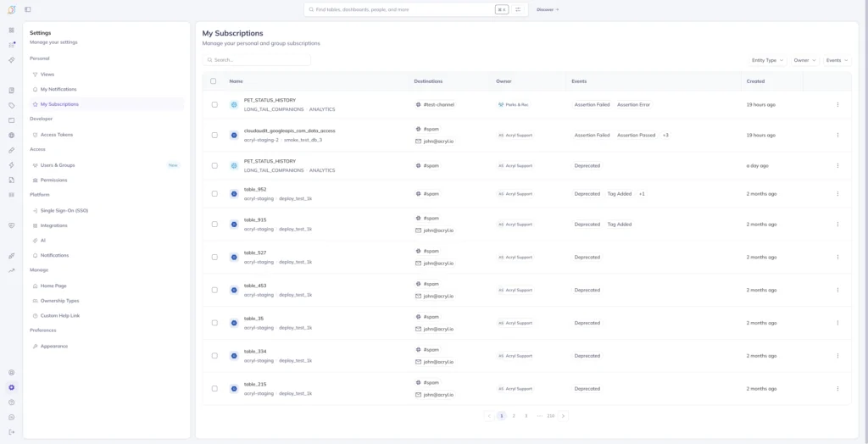The image size is (868, 444).
Task: Select the table_453 row checkbox
Action: [x=214, y=290]
